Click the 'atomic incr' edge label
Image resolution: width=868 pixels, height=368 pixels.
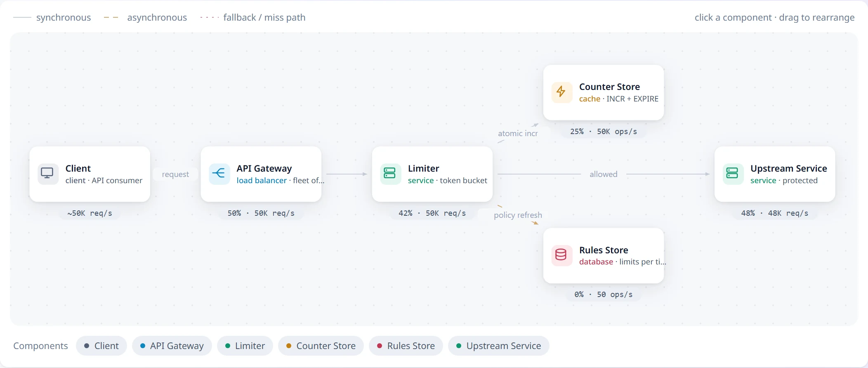(518, 133)
